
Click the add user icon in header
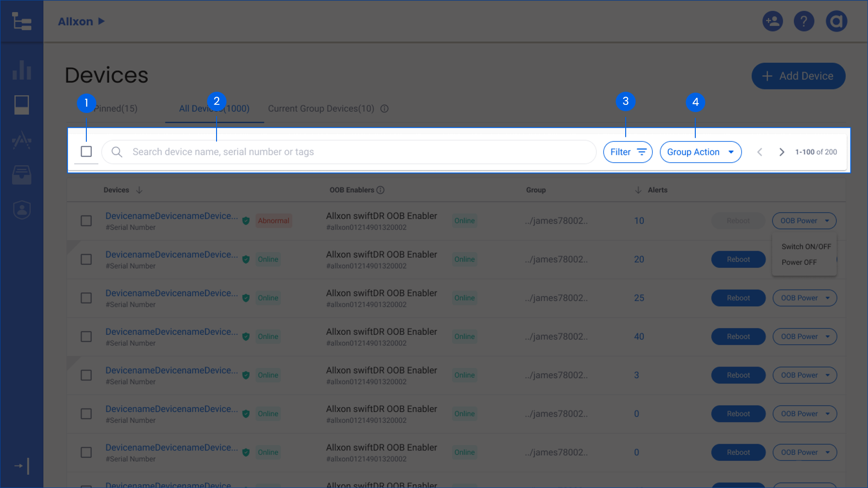(773, 21)
